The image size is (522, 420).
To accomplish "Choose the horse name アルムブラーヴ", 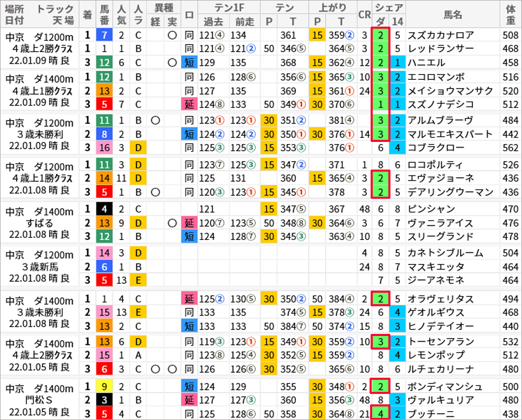I will coord(441,121).
